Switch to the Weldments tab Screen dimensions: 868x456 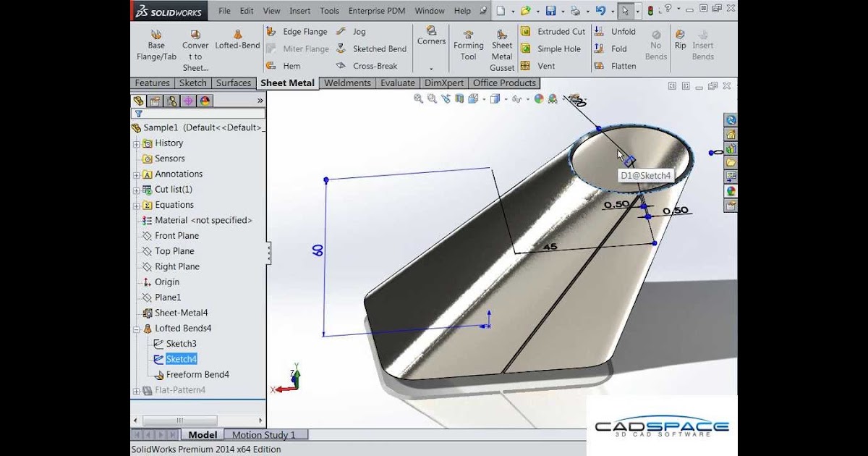click(347, 83)
